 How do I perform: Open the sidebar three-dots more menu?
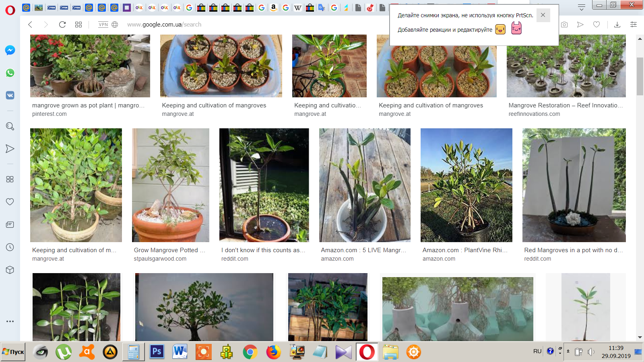click(10, 321)
